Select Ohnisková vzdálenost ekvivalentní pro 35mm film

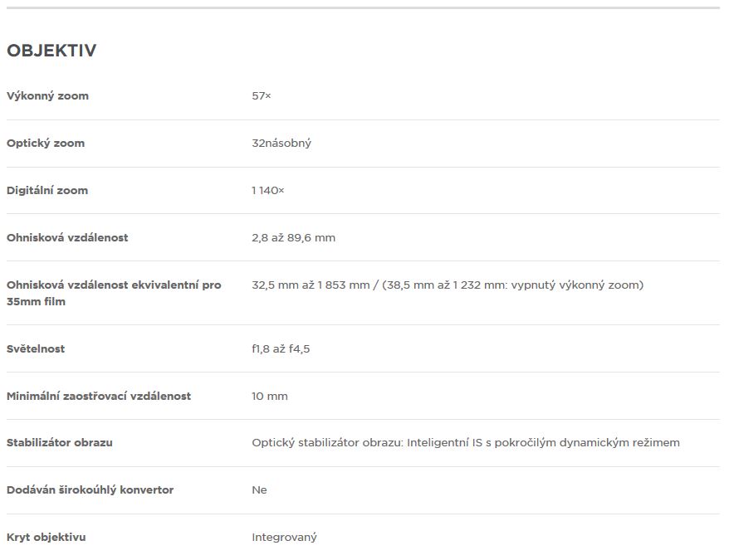click(x=114, y=293)
